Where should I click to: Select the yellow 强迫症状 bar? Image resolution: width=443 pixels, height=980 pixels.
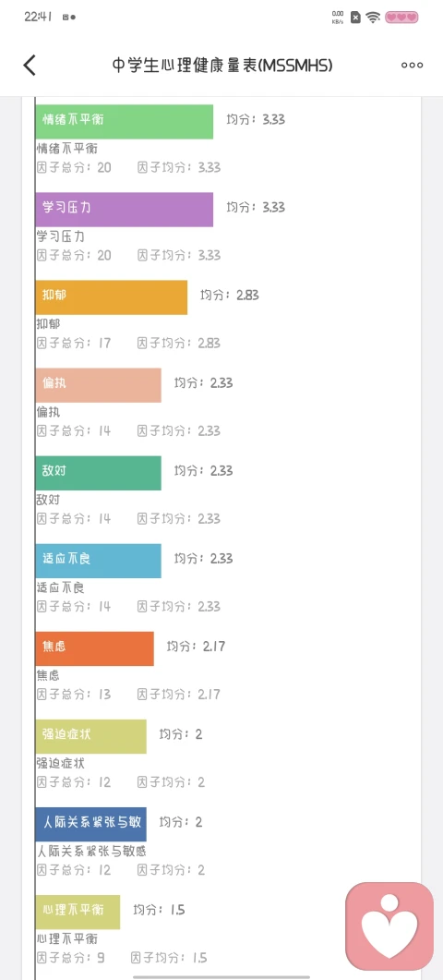click(90, 736)
